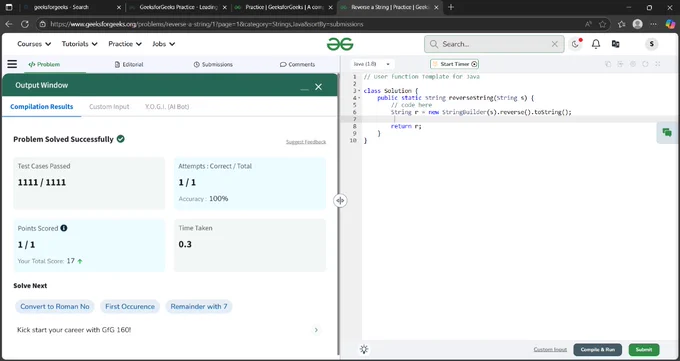Collapse reverseString method fold arrow on line 4
This screenshot has height=361, width=680.
(359, 98)
